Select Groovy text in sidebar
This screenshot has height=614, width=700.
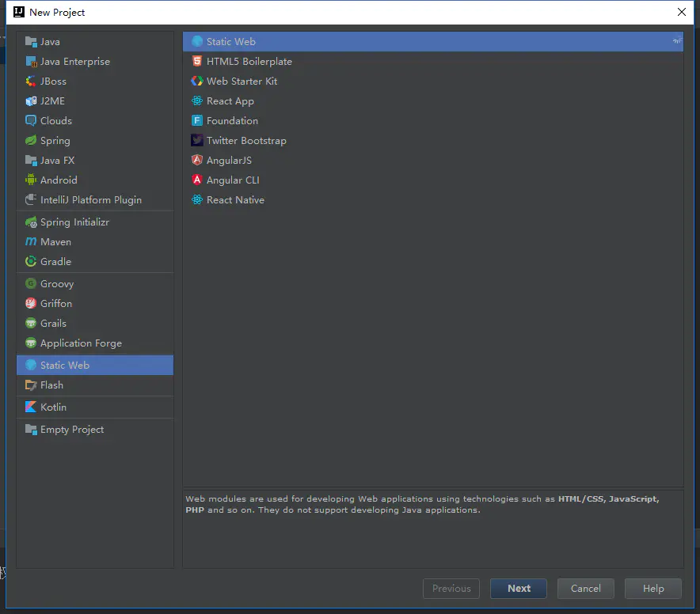tap(57, 284)
